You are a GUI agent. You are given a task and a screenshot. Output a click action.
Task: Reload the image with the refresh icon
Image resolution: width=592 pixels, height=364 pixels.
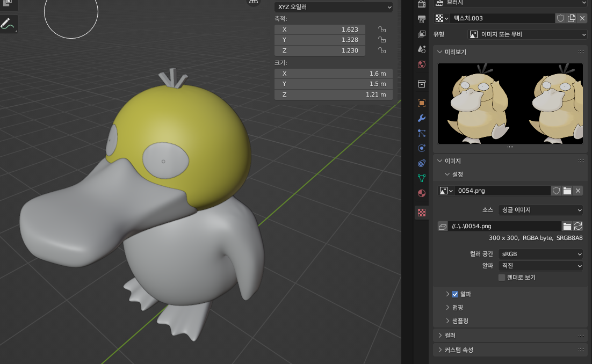(578, 226)
